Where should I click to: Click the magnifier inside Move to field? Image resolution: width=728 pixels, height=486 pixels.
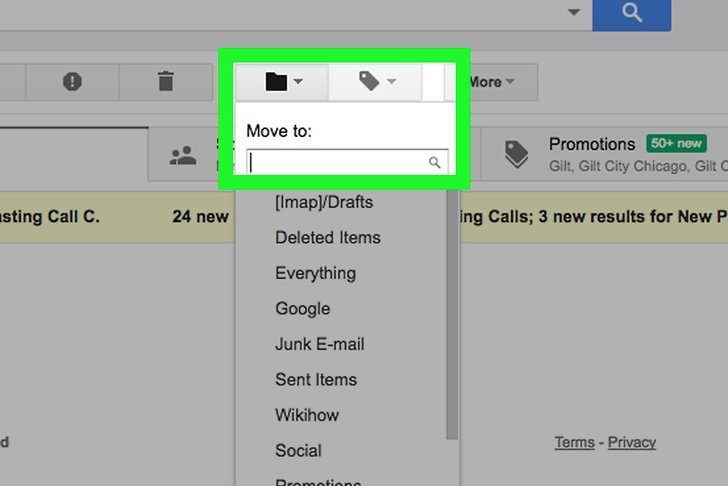pyautogui.click(x=435, y=162)
